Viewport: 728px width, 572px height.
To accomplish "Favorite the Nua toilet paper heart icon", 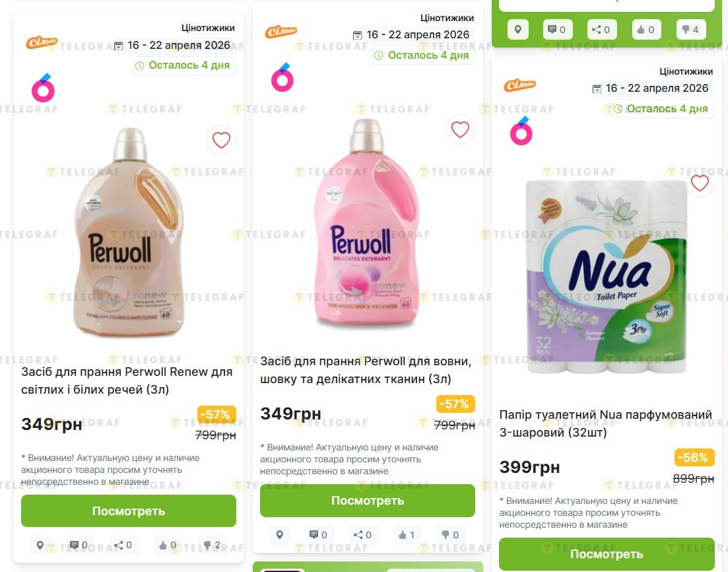I will [700, 183].
